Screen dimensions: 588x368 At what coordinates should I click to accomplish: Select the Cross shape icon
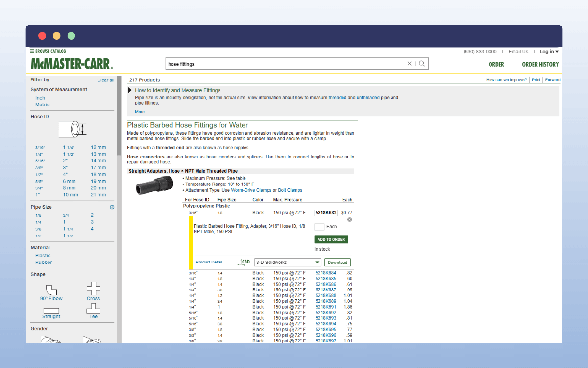click(93, 289)
